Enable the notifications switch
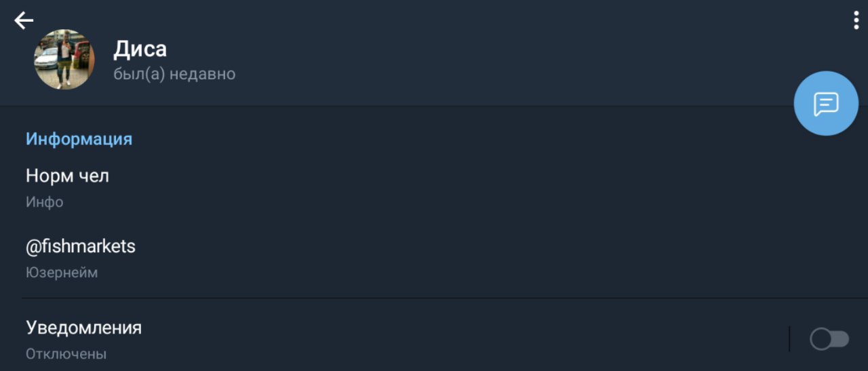Viewport: 868px width, 371px height. pyautogui.click(x=829, y=339)
